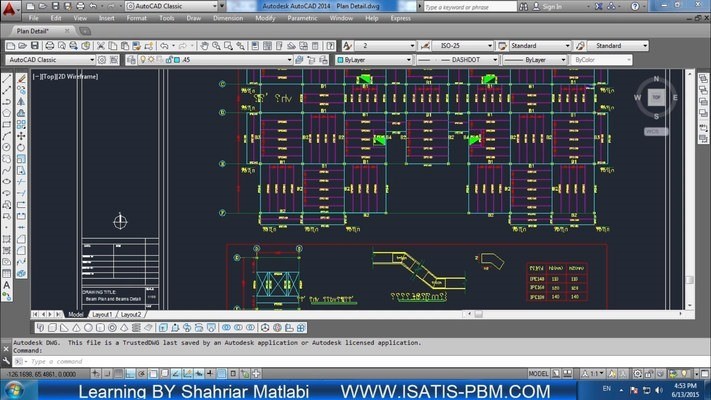Click the Help question mark icon
This screenshot has height=400, width=711.
[x=331, y=46]
